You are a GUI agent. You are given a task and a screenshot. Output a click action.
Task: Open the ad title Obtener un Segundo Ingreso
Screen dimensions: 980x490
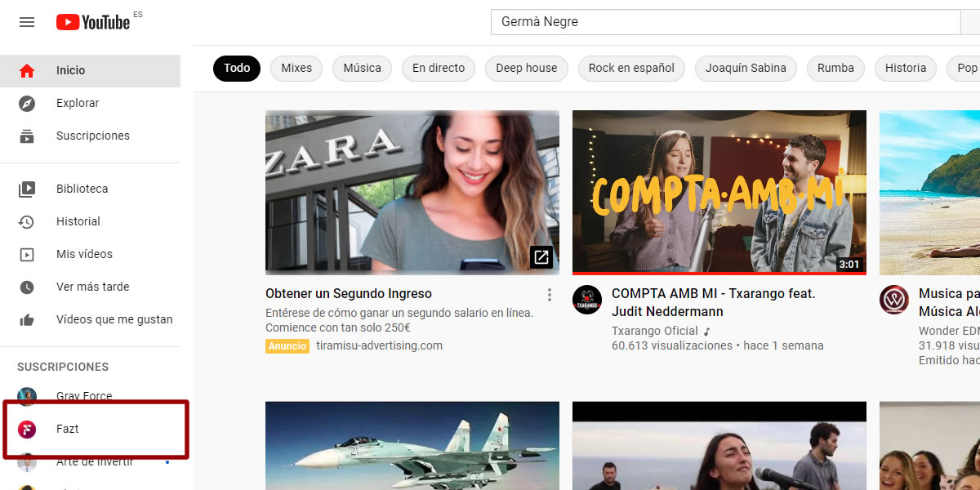tap(349, 294)
